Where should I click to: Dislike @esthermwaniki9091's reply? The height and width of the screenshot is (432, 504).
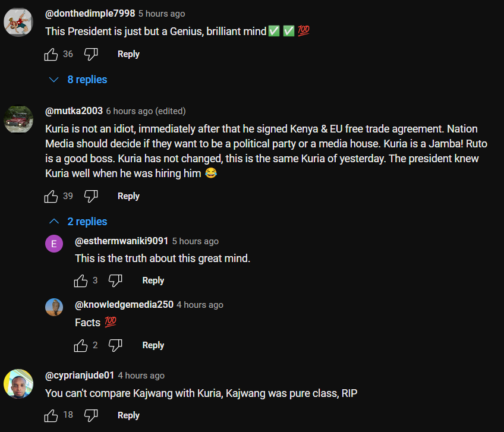click(x=116, y=280)
